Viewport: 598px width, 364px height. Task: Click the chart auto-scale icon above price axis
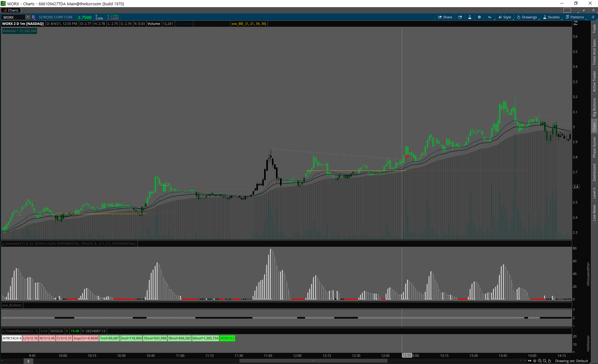[576, 23]
